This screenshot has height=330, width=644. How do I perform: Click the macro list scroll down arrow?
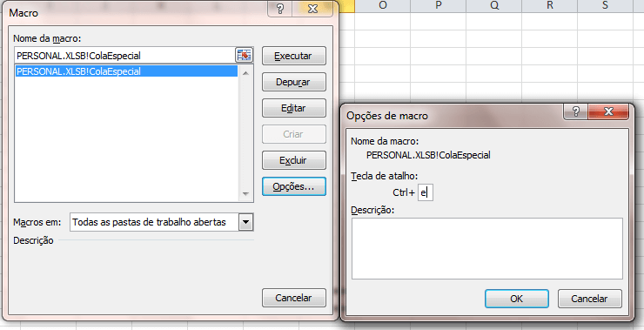click(245, 193)
